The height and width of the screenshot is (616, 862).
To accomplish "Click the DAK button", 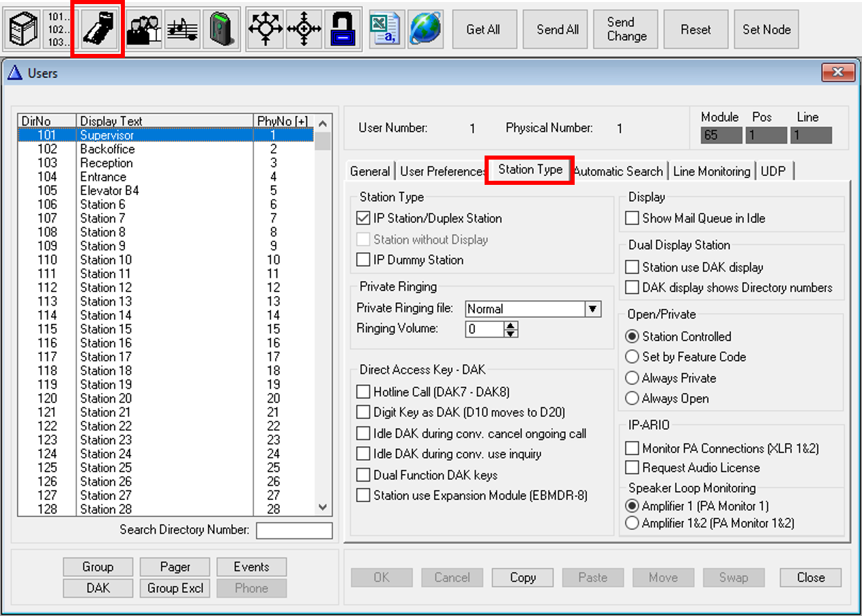I will [x=98, y=588].
